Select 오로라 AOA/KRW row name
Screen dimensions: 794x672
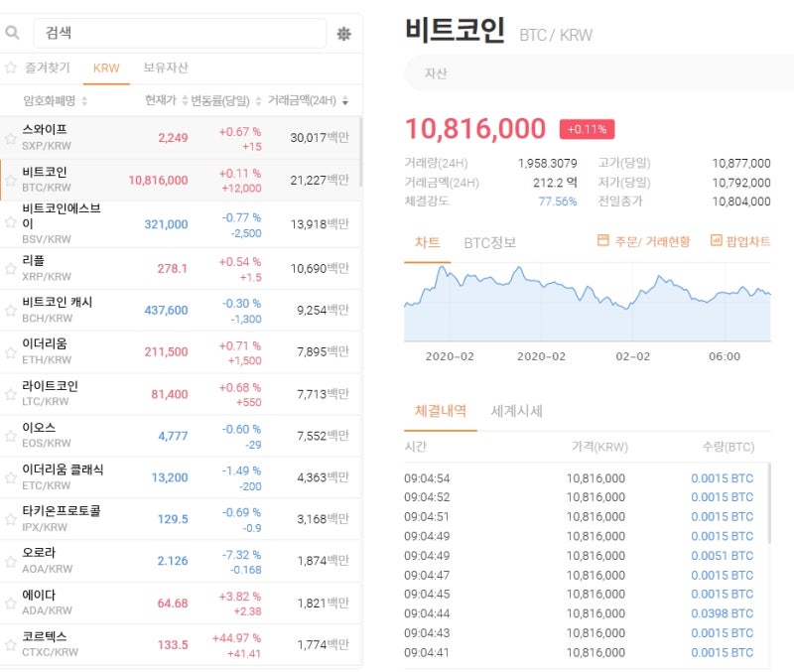(x=47, y=561)
